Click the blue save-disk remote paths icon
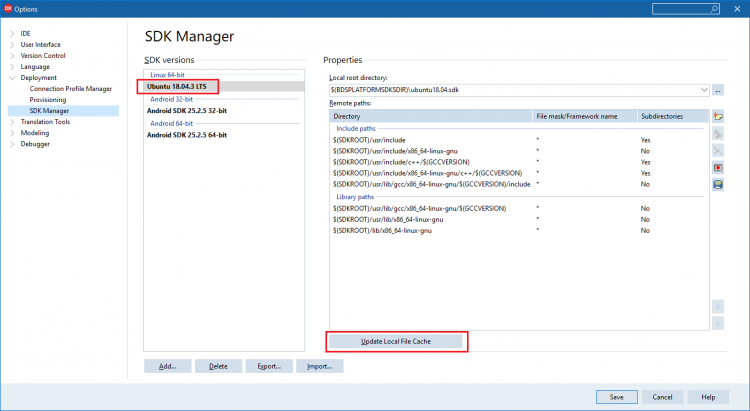The image size is (750, 411). coord(717,185)
